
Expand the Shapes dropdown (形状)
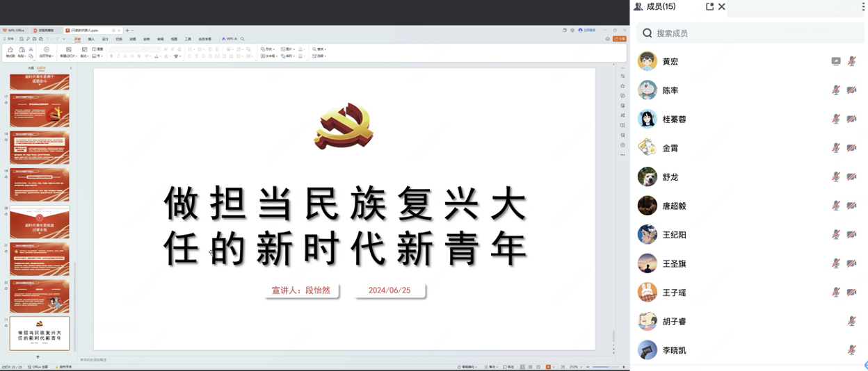point(267,49)
